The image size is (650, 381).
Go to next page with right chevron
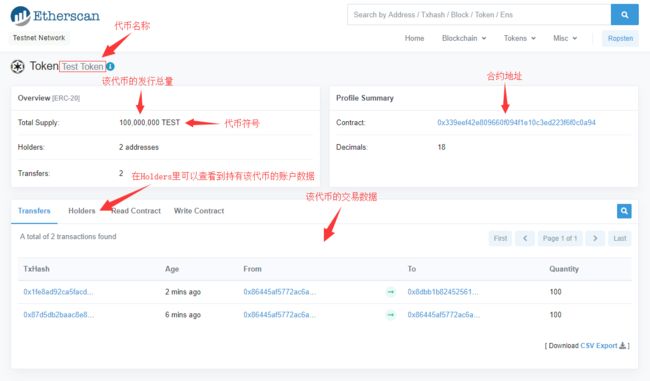coord(595,238)
